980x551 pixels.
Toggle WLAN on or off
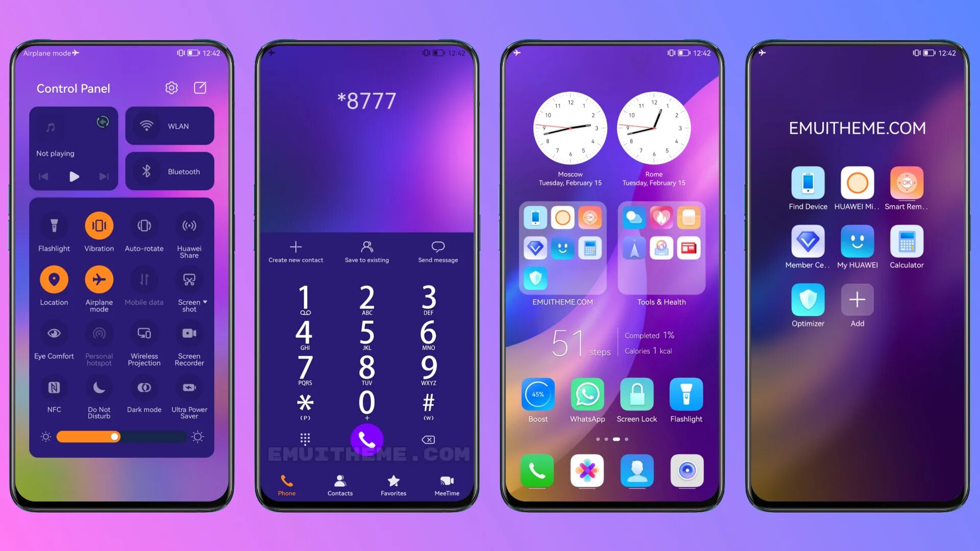[169, 127]
